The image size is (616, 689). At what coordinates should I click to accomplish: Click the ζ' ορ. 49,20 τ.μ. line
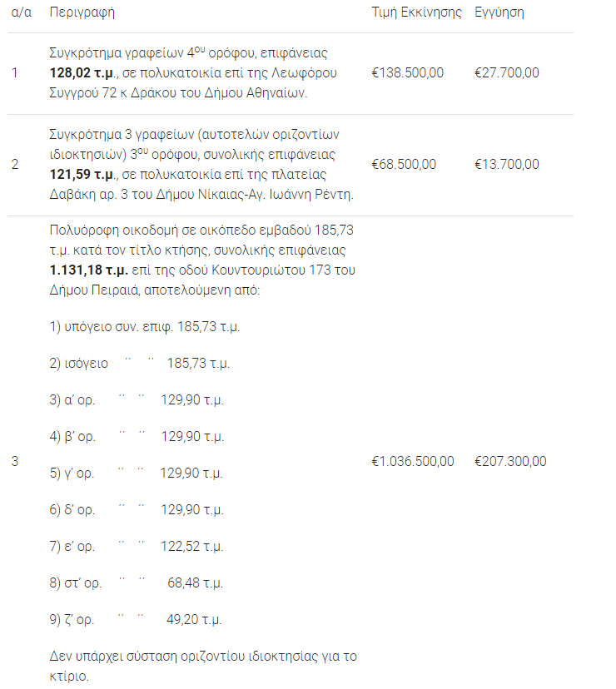[136, 620]
